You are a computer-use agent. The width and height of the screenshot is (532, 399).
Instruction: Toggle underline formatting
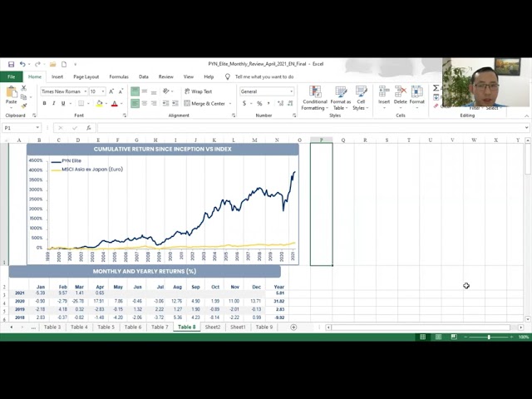click(63, 103)
